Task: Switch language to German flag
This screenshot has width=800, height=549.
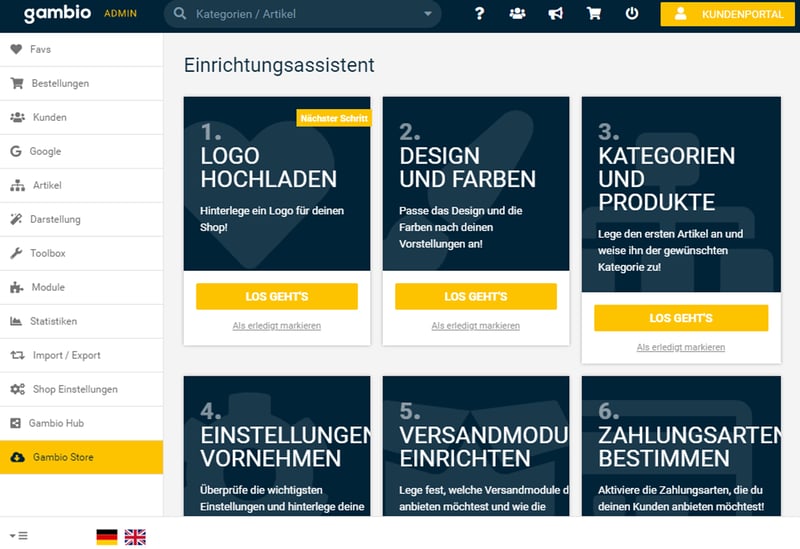Action: coord(107,537)
